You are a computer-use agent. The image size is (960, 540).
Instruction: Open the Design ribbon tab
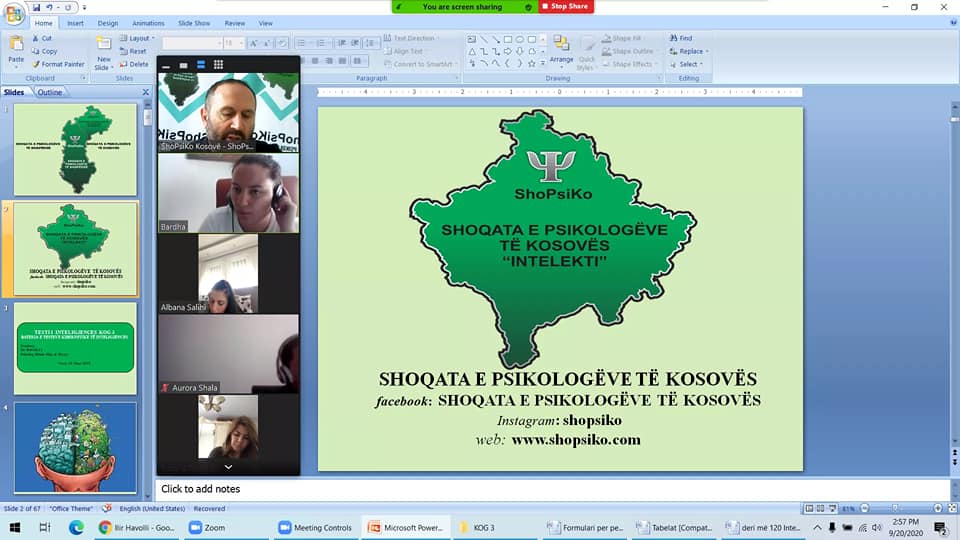(108, 23)
